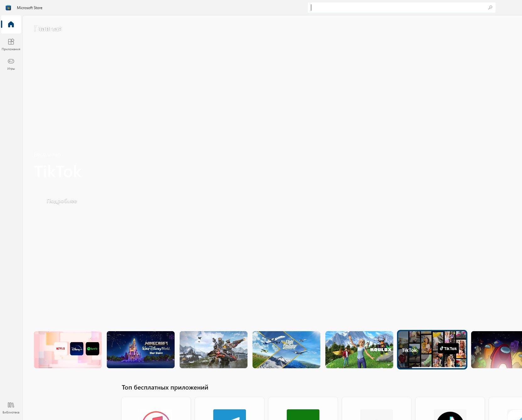Select the Flight Simulator thumbnail
The height and width of the screenshot is (420, 522).
[x=286, y=350]
